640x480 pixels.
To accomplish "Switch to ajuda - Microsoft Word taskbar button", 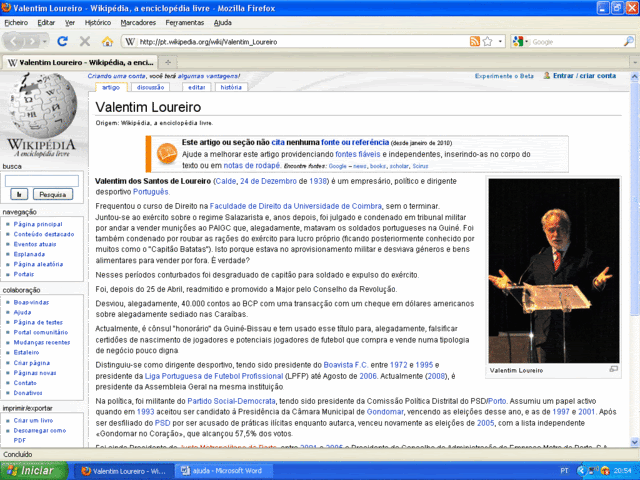I will coord(222,471).
